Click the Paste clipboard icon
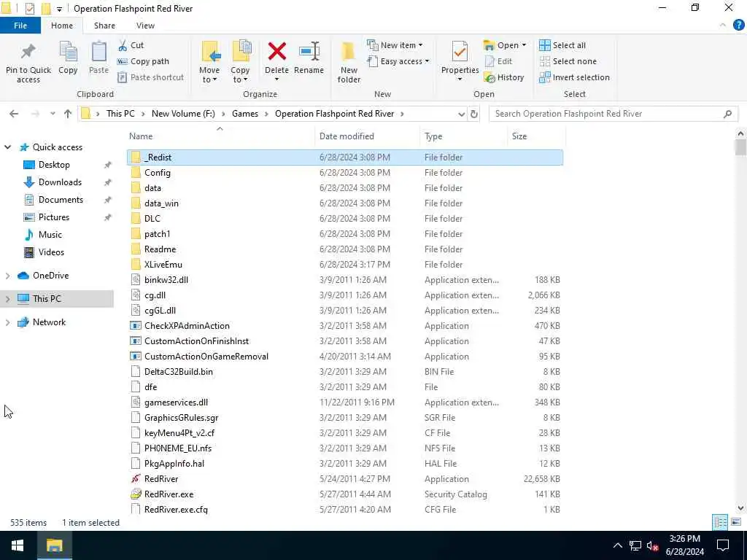Screen dimensions: 747x560 98,52
